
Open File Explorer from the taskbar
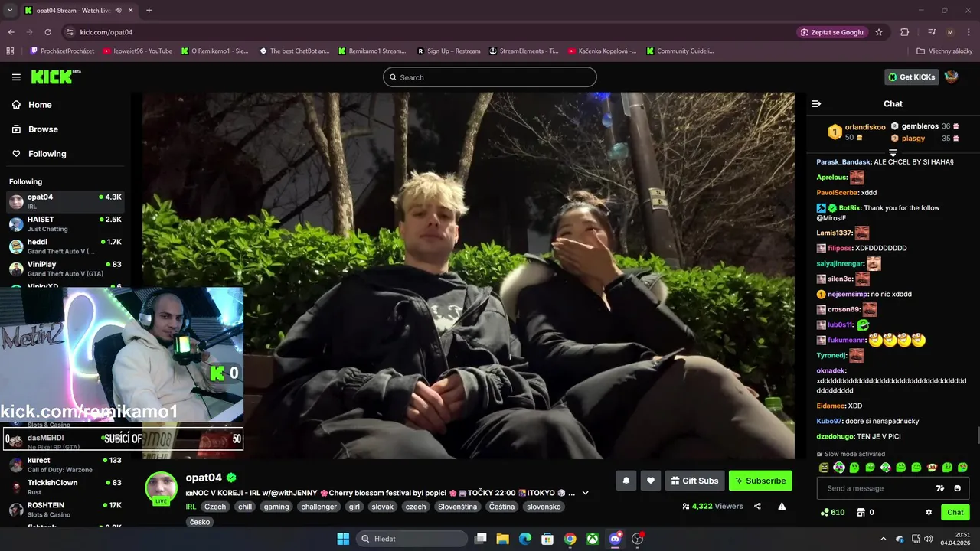[503, 539]
